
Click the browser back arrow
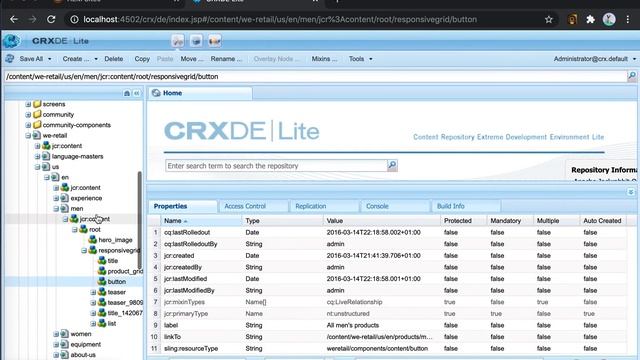(x=14, y=19)
